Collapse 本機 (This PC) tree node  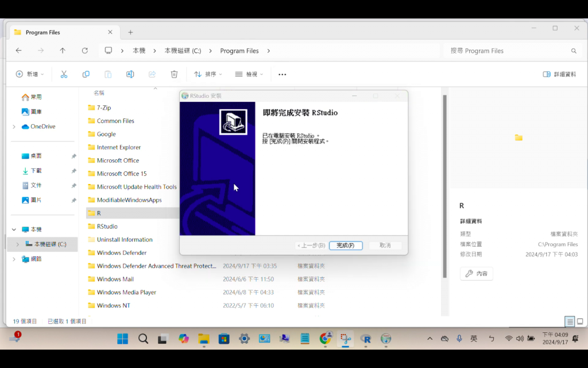click(14, 229)
